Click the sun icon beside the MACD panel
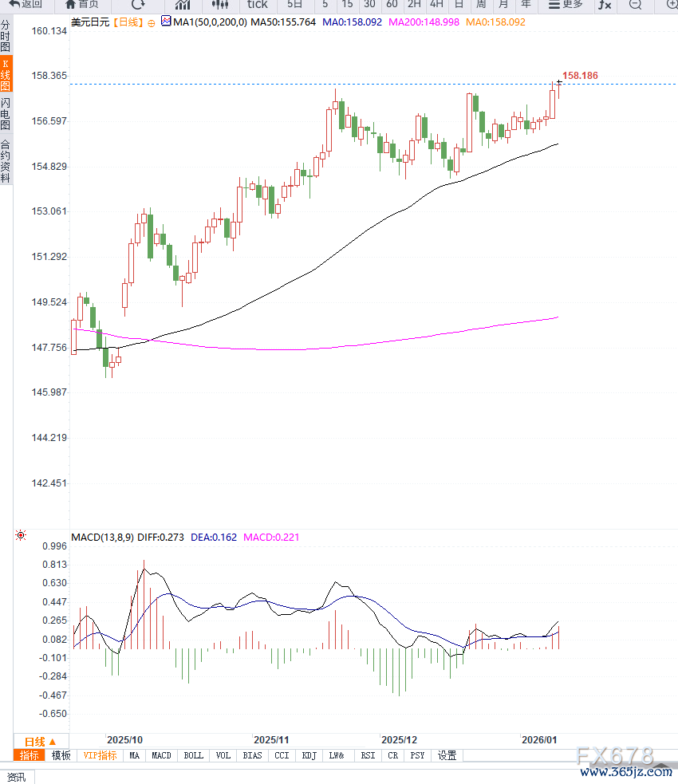The image size is (678, 784). (x=21, y=536)
